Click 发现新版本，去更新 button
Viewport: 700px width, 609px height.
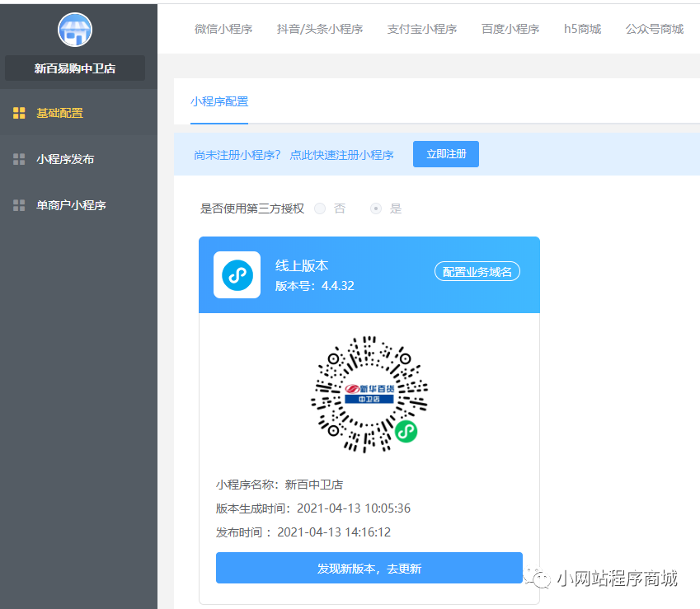pyautogui.click(x=369, y=568)
